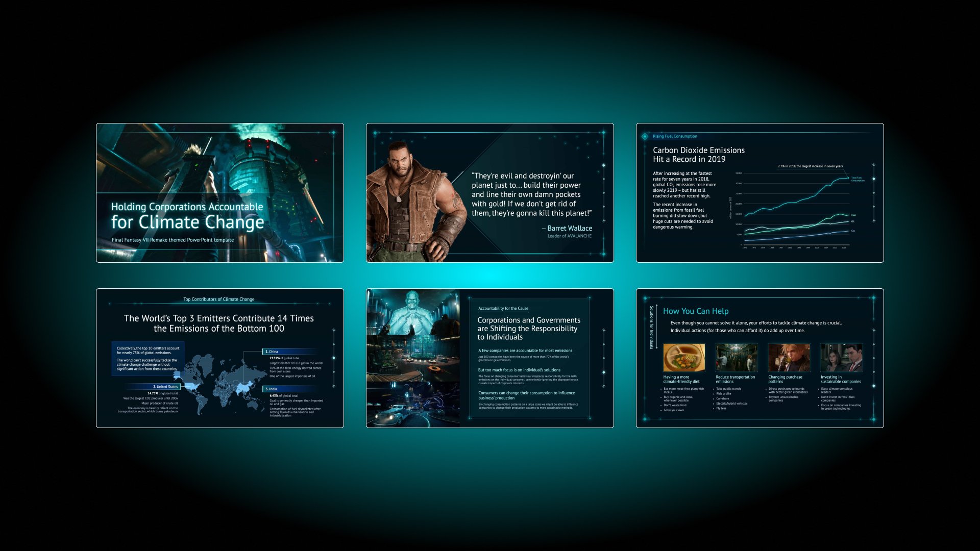Image resolution: width=980 pixels, height=551 pixels.
Task: Click the climate-friendly diet food photo
Action: pos(683,358)
